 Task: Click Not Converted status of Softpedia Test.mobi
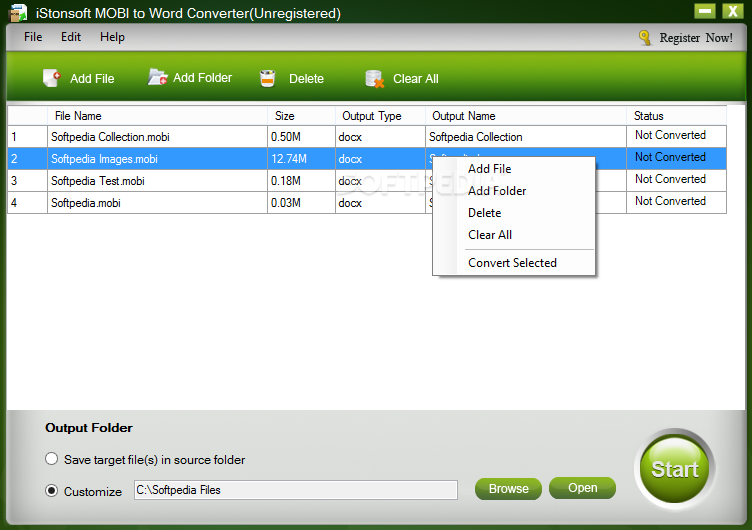(x=676, y=180)
